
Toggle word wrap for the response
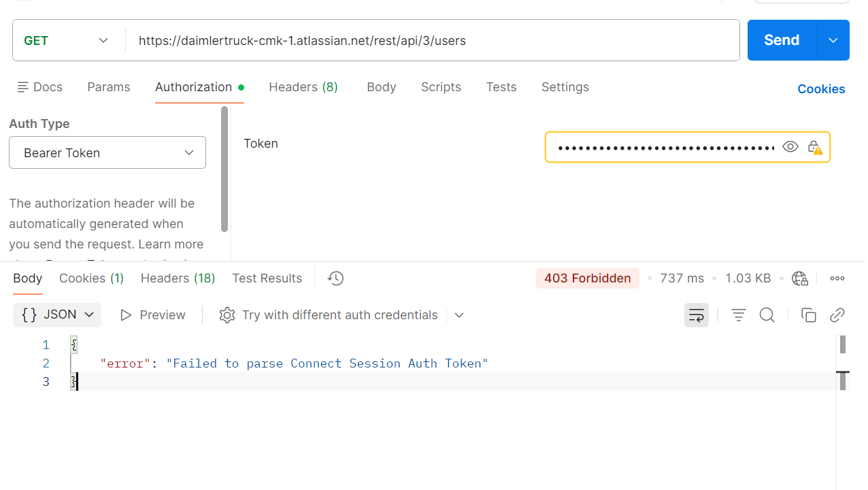[697, 315]
